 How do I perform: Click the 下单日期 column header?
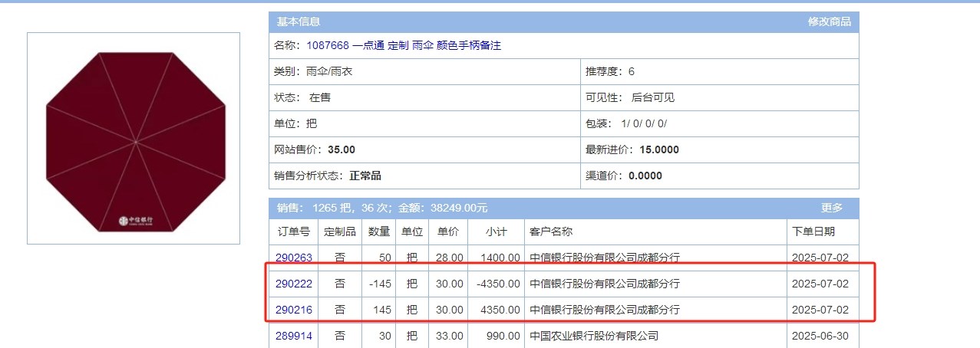click(823, 231)
